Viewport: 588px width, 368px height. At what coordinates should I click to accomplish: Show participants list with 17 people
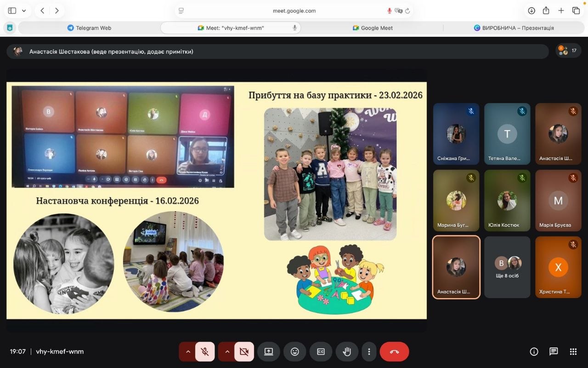coord(568,51)
